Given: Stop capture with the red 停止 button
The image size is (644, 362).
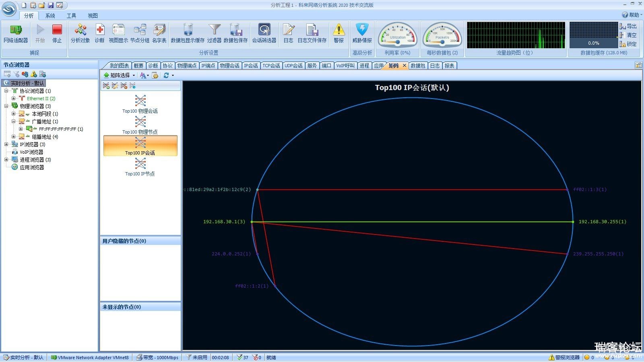Looking at the screenshot, I should [57, 34].
